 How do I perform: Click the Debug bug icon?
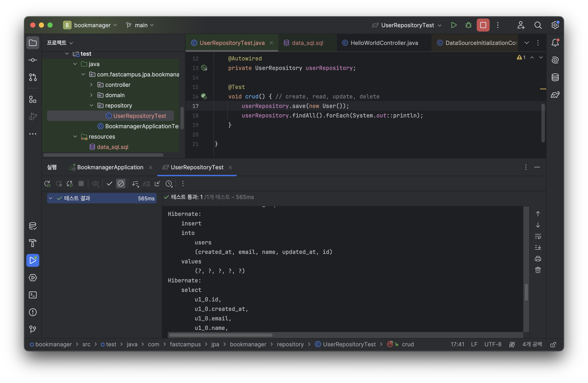pos(468,25)
